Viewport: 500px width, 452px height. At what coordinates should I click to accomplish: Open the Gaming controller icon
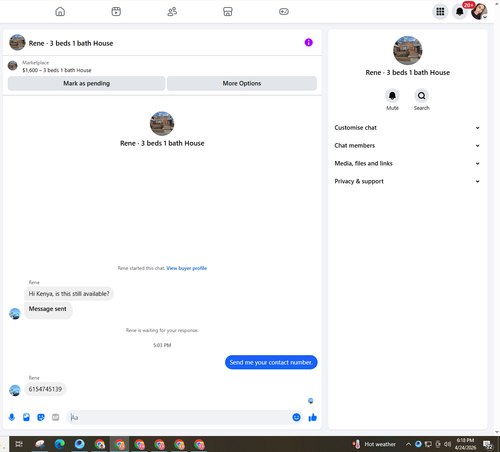[284, 12]
